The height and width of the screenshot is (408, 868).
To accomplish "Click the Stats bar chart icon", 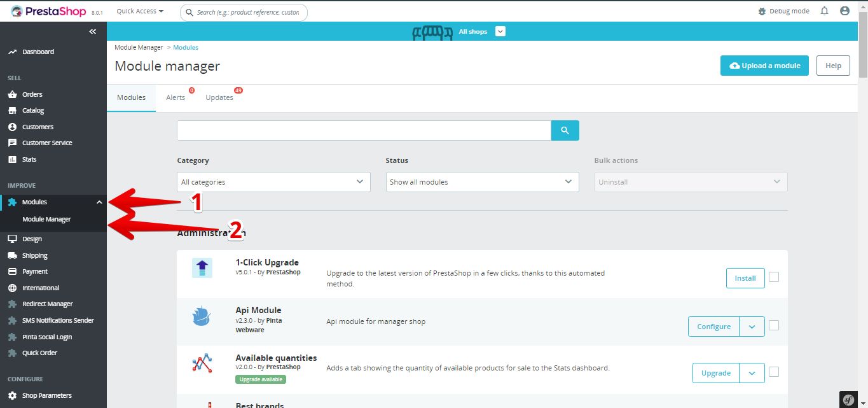I will (12, 160).
